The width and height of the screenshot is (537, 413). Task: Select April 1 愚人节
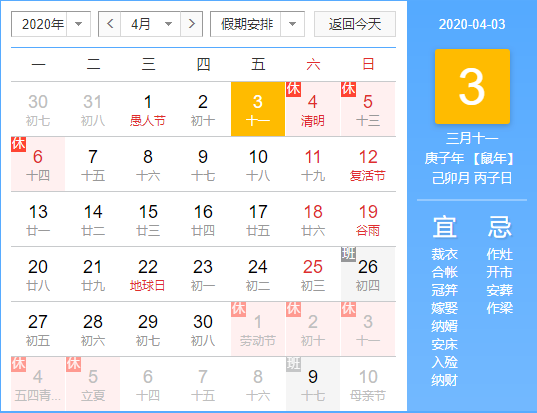coord(148,109)
